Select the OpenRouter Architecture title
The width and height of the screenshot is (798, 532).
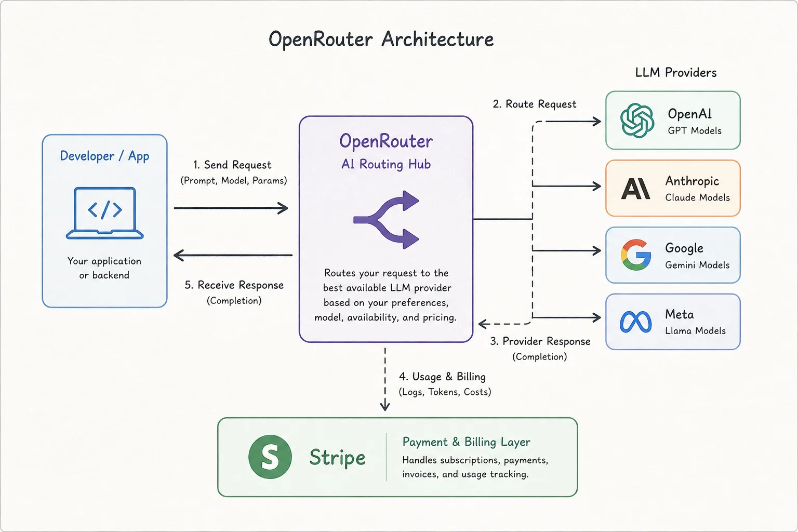(381, 39)
